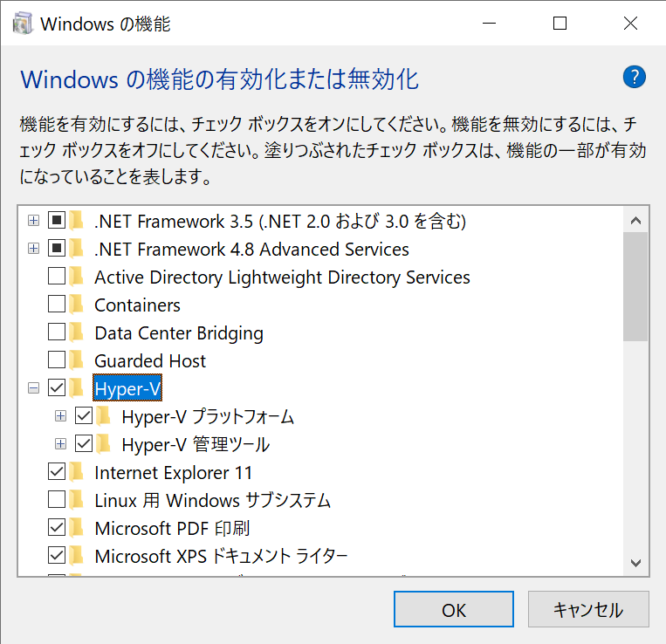The width and height of the screenshot is (666, 644).
Task: Select Hyper-V プラットフォーム item text
Action: [208, 416]
